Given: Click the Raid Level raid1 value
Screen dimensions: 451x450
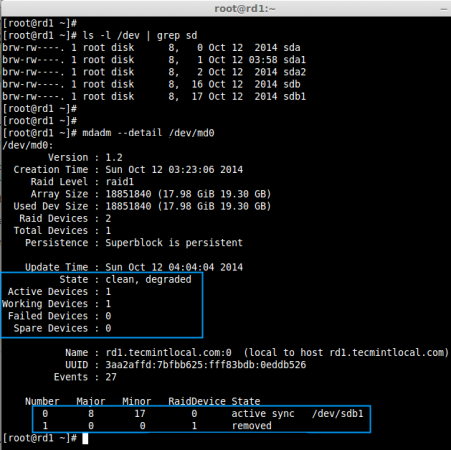Looking at the screenshot, I should pos(120,182).
